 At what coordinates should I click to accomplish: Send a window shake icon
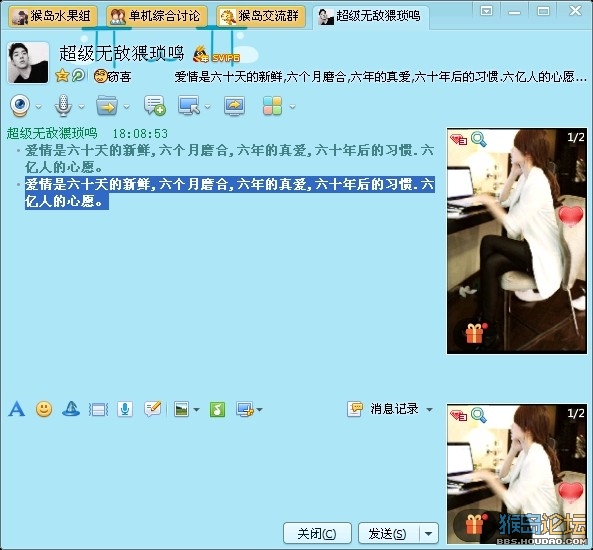(71, 409)
